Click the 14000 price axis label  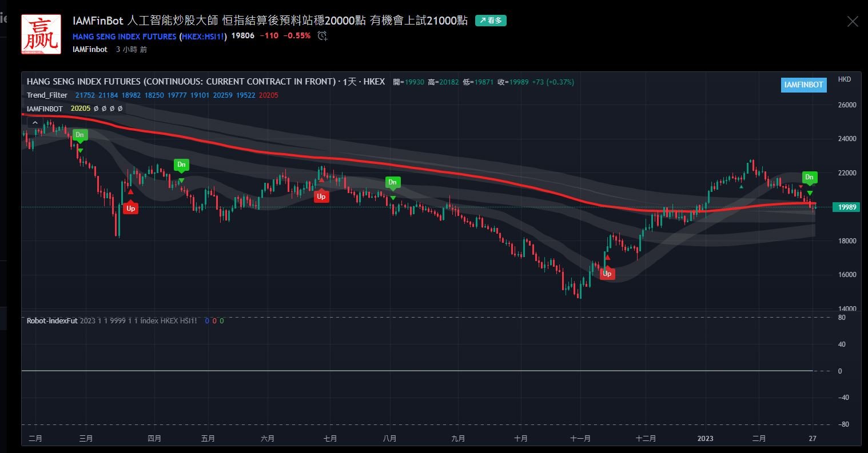click(847, 309)
